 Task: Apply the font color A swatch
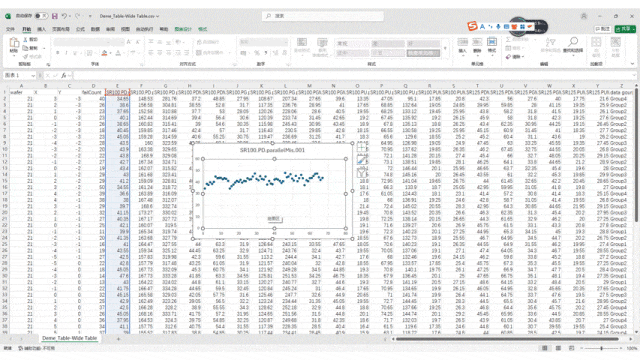pyautogui.click(x=118, y=53)
